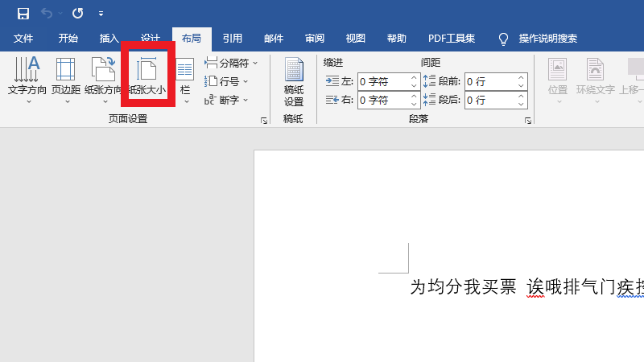Image resolution: width=644 pixels, height=362 pixels.
Task: Open the 段落 paragraph dialog launcher
Action: tap(528, 121)
